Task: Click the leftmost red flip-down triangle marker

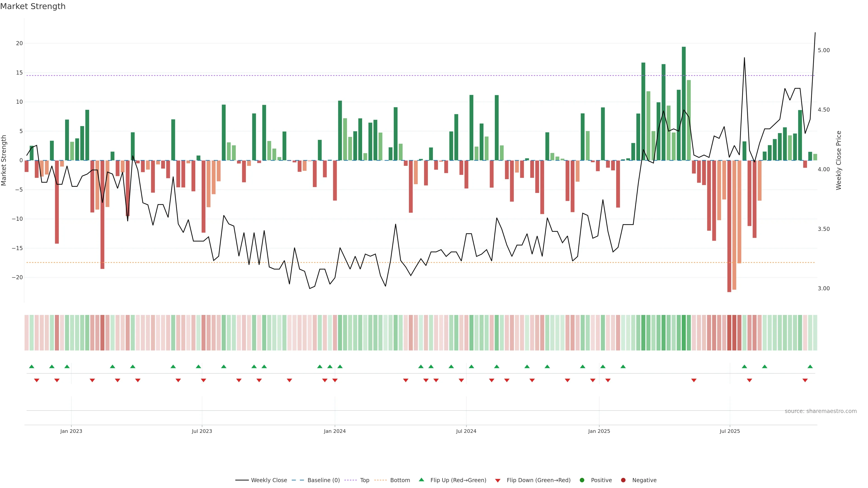Action: (37, 380)
